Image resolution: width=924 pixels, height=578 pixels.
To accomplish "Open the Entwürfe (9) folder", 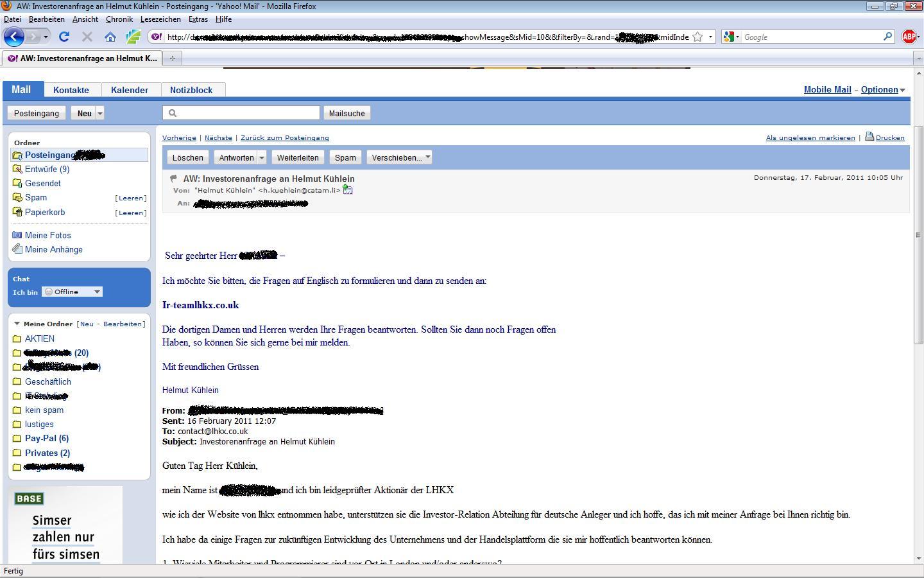I will click(47, 169).
